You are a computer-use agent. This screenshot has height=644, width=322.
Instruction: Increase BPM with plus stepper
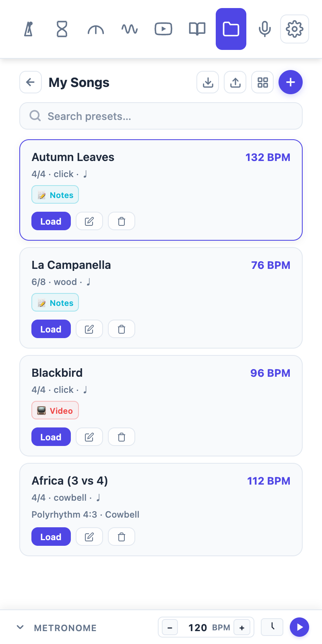(242, 627)
